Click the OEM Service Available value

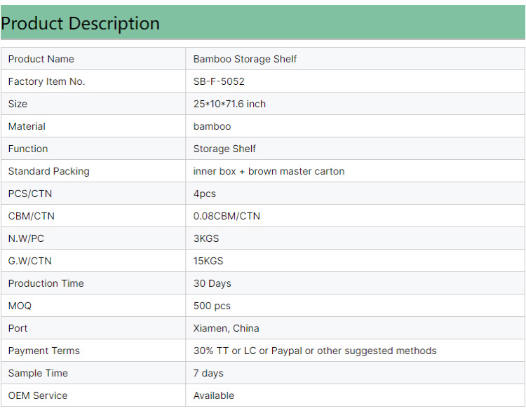(x=214, y=396)
